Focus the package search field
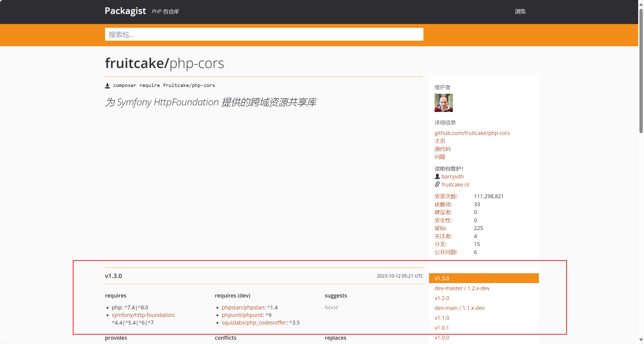The height and width of the screenshot is (344, 644). (264, 34)
